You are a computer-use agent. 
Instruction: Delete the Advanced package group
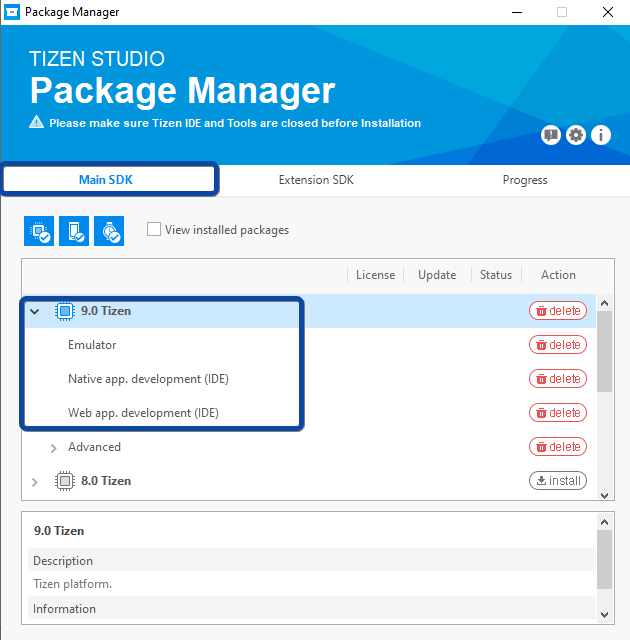558,447
